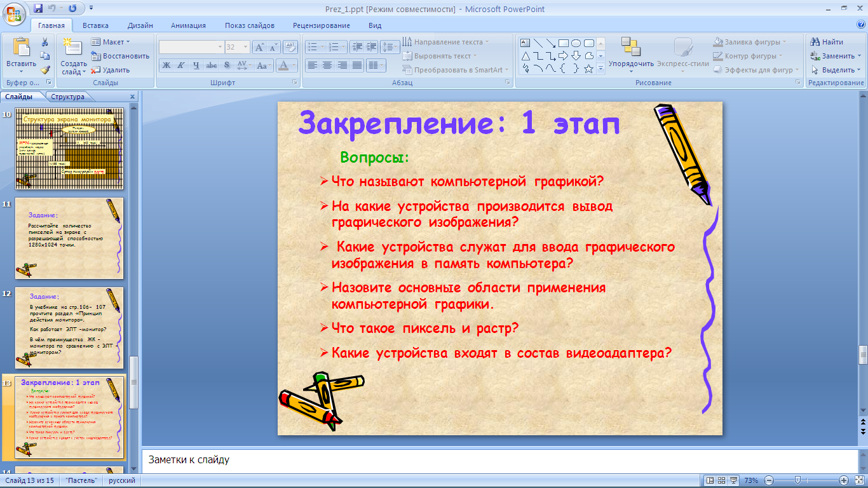Image resolution: width=868 pixels, height=488 pixels.
Task: Click Пастель theme name status entry
Action: click(81, 480)
